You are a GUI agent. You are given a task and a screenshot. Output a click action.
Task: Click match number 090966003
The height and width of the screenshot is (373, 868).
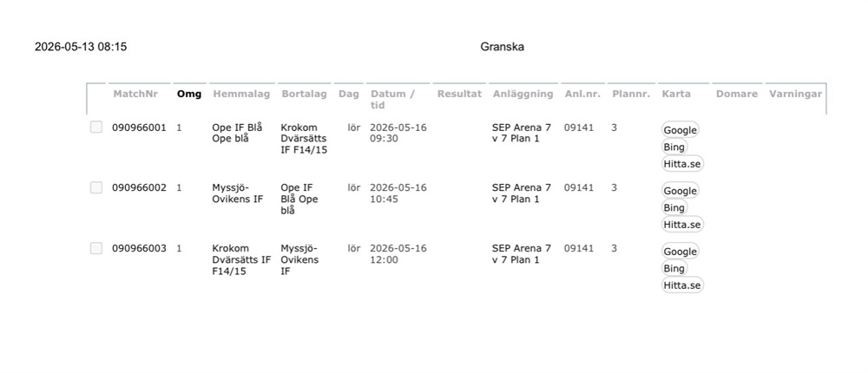tap(139, 248)
